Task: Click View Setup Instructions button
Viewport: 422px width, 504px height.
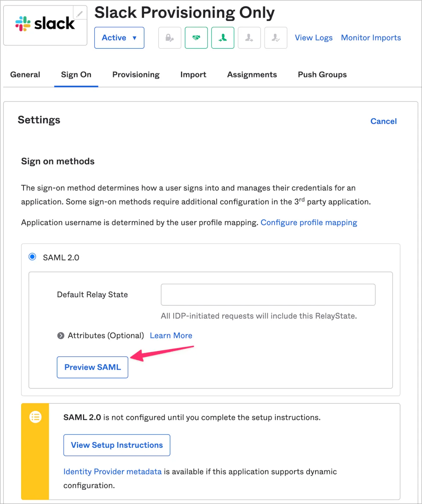Action: [117, 445]
